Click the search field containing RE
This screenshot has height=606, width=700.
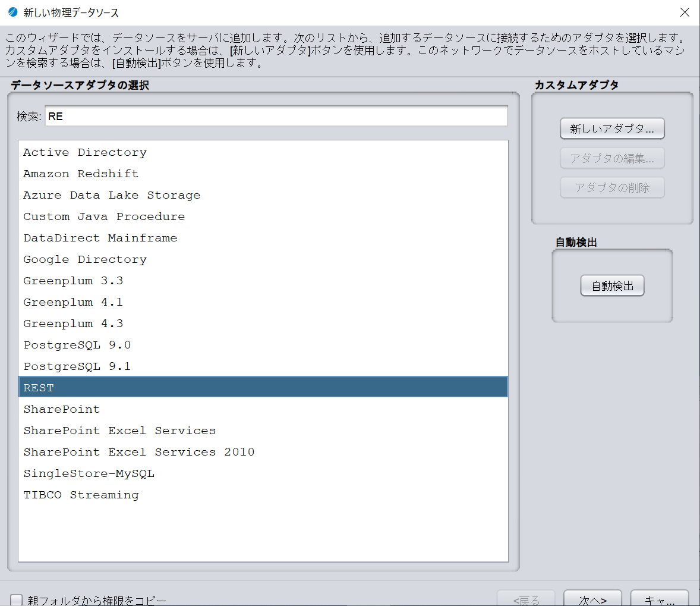tap(276, 116)
